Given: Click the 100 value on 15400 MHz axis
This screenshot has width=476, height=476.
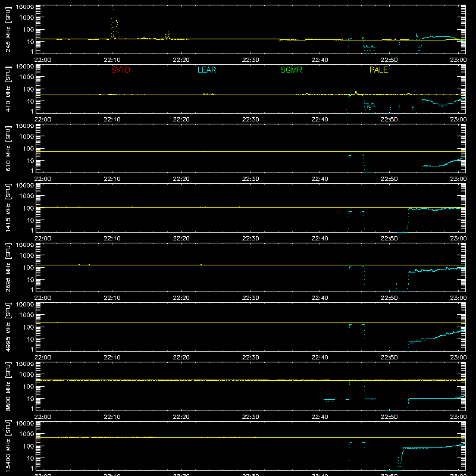Looking at the screenshot, I should [29, 446].
